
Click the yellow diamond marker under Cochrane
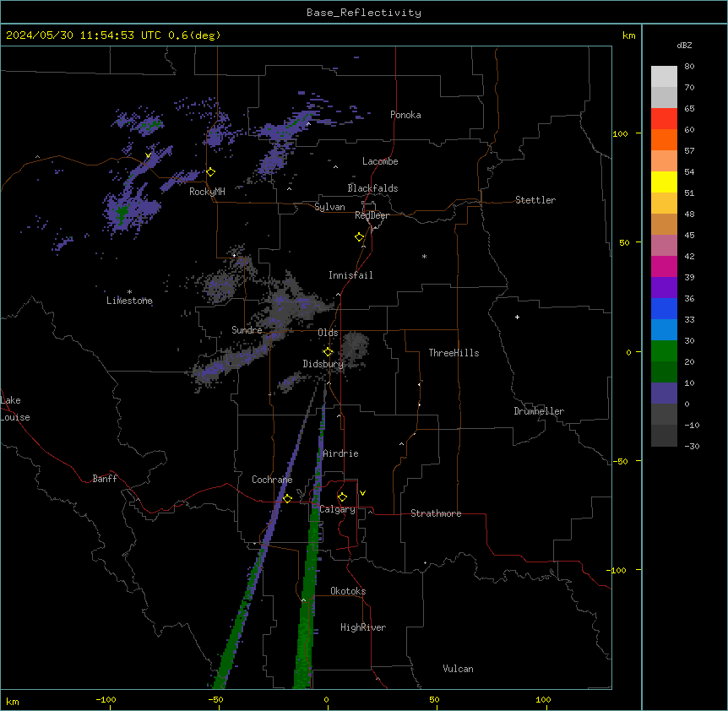pos(287,498)
